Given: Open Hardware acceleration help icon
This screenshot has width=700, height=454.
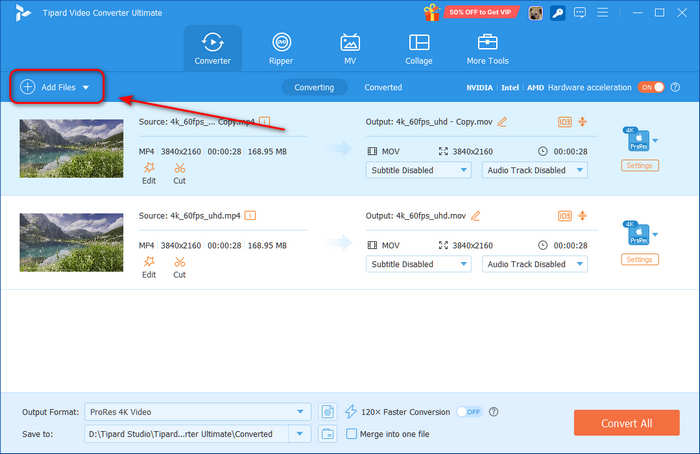Looking at the screenshot, I should click(675, 87).
